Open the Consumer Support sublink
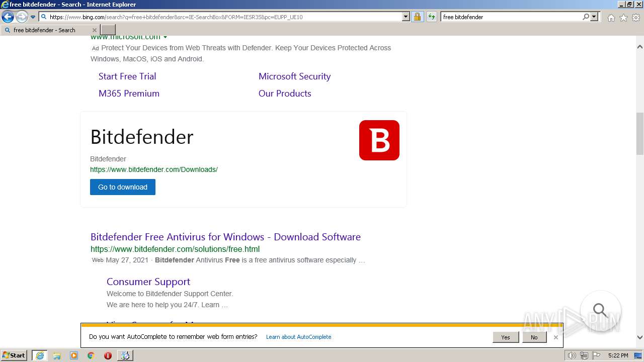The height and width of the screenshot is (362, 644). 148,282
